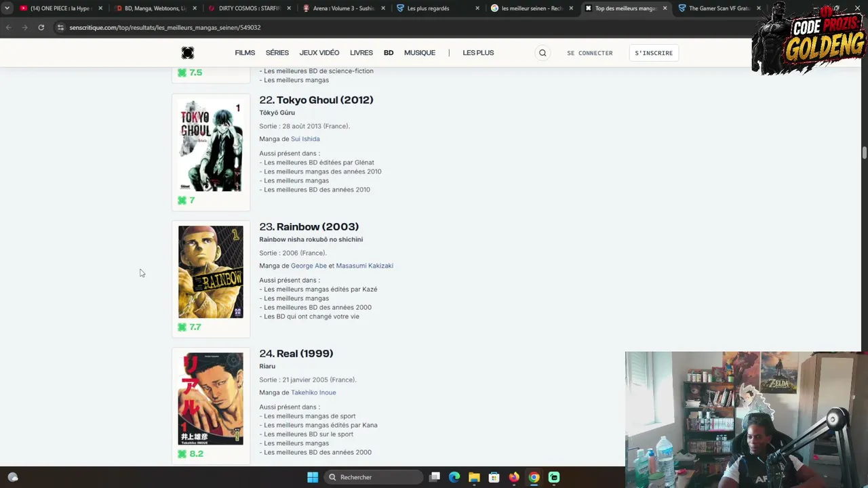This screenshot has width=868, height=488.
Task: Visit author Takehiko Inoue's page
Action: coord(313,392)
